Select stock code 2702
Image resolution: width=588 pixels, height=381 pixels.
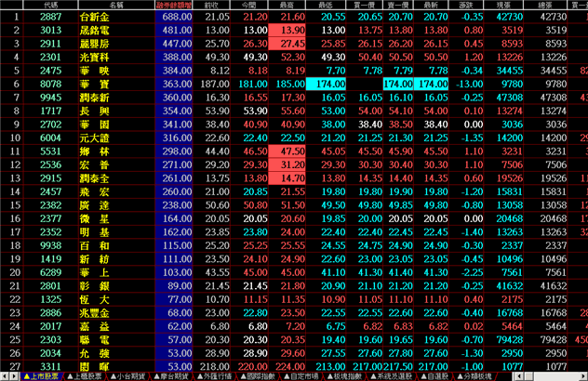click(50, 125)
